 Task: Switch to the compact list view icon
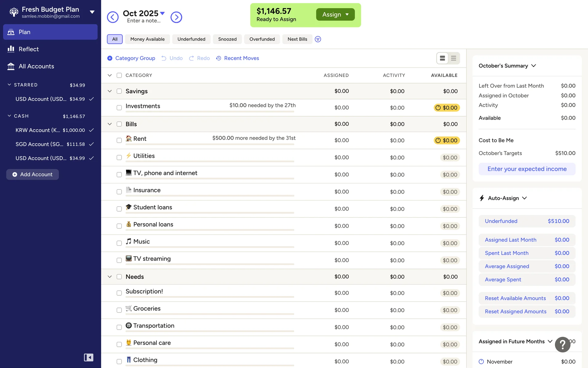tap(454, 58)
